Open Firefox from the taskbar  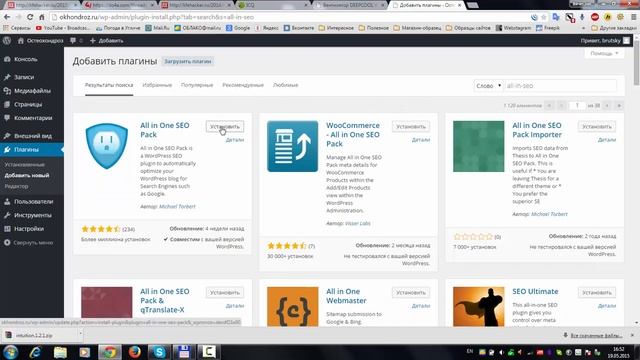134,352
